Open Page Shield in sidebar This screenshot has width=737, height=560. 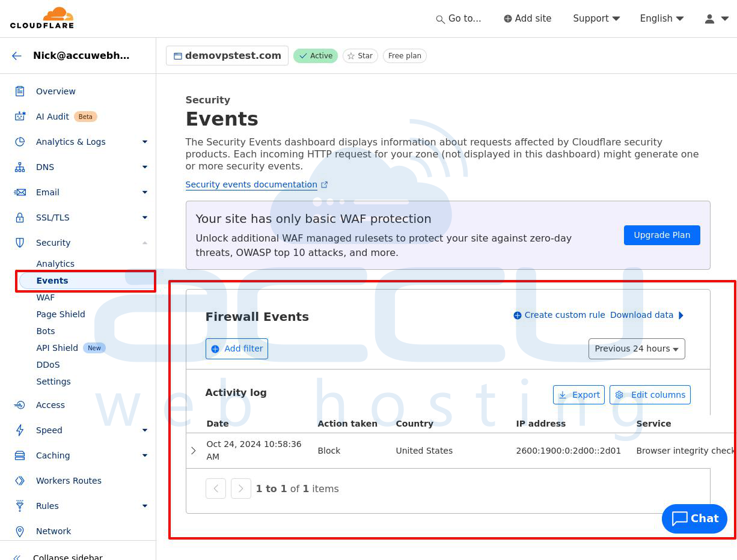point(61,314)
